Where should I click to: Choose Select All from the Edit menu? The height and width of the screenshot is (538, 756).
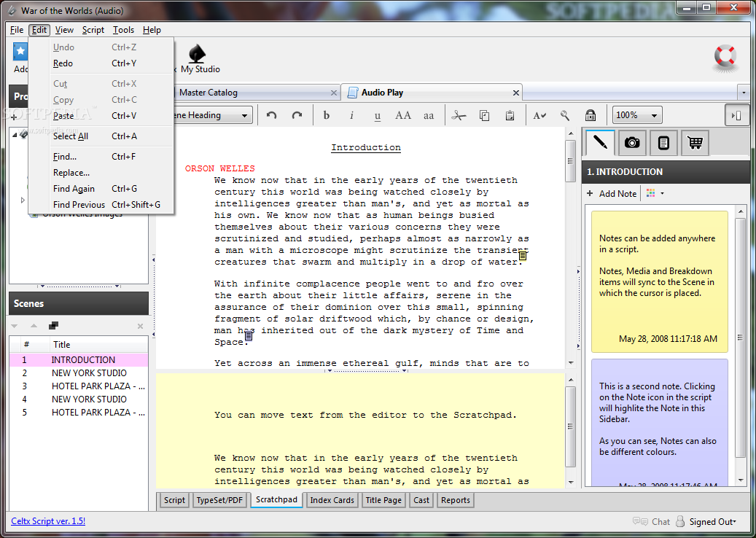coord(101,136)
